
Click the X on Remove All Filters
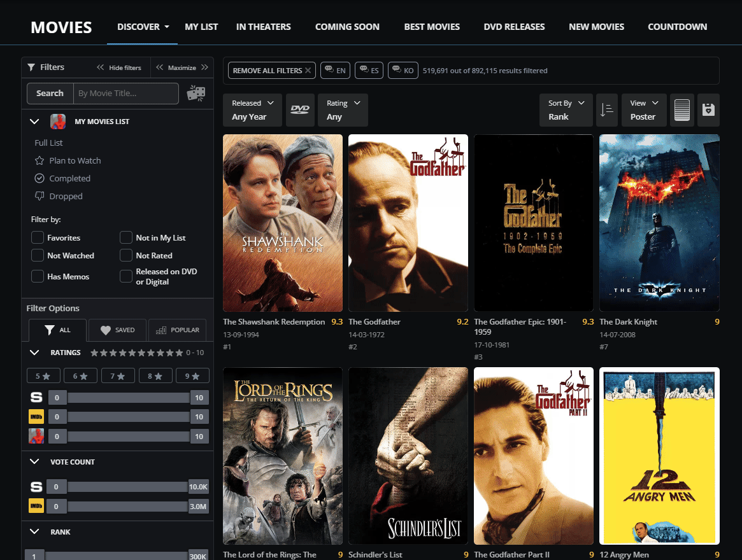pos(308,71)
